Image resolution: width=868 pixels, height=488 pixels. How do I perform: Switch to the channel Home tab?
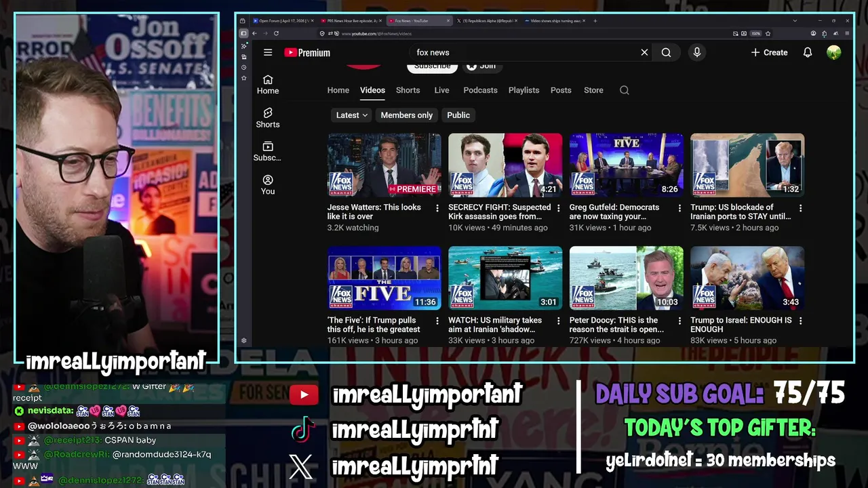tap(338, 90)
